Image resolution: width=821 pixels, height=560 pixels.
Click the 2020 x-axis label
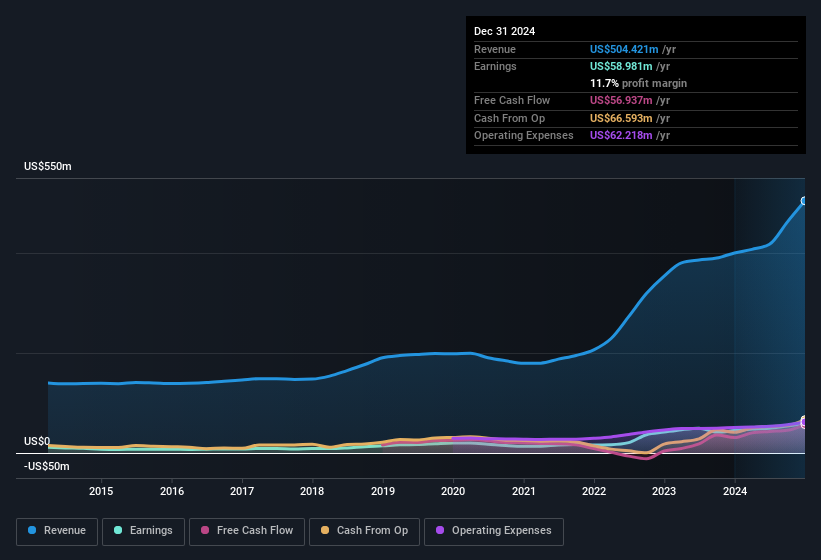tap(453, 491)
